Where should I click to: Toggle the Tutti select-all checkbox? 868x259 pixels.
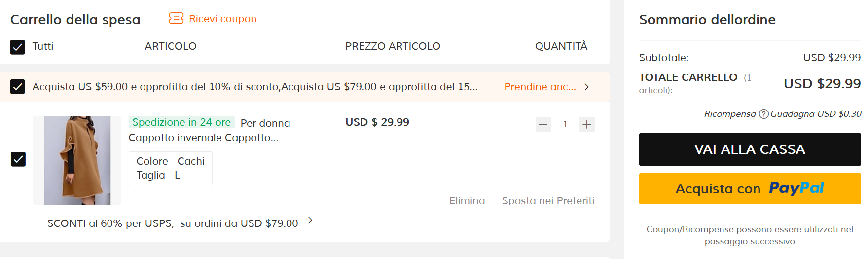(18, 47)
